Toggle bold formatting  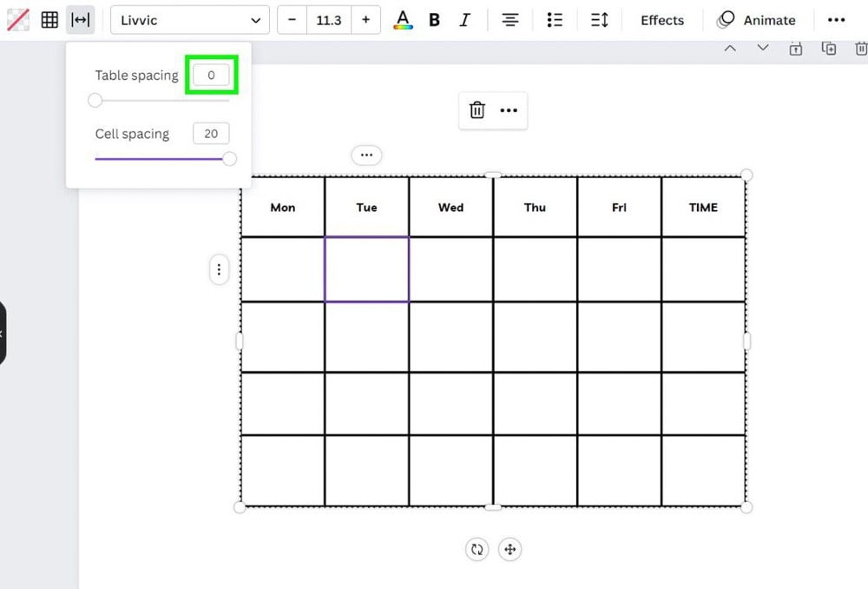[x=435, y=20]
